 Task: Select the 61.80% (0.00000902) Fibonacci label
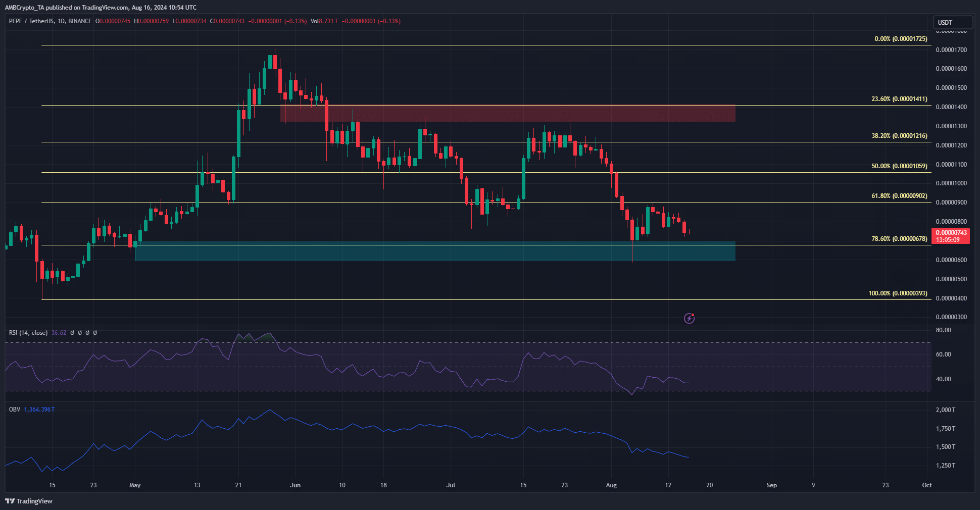pyautogui.click(x=899, y=196)
